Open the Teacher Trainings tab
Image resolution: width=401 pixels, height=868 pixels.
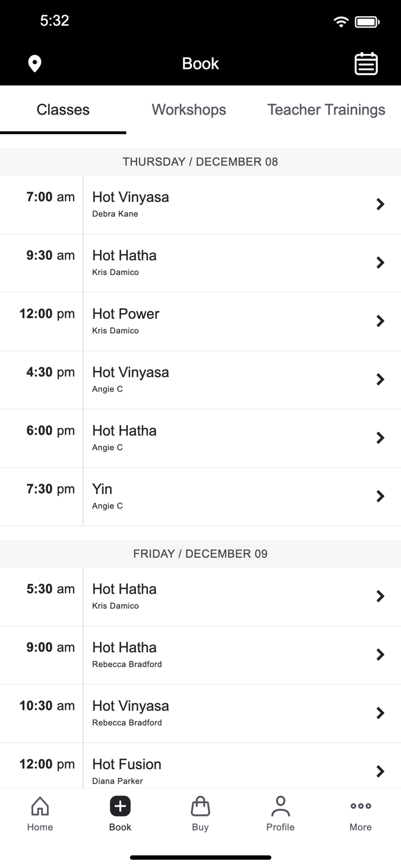point(326,109)
